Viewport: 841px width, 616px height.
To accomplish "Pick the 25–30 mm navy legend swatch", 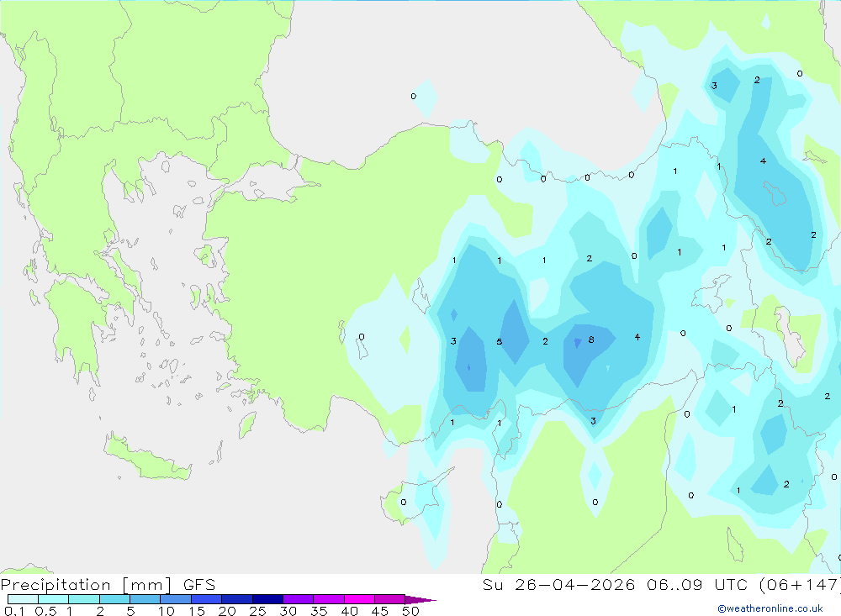I will tap(267, 599).
